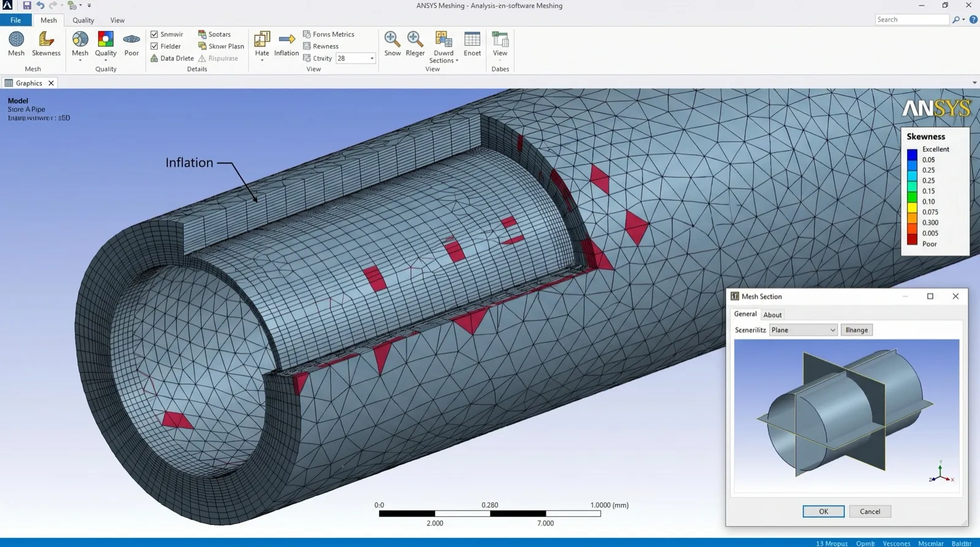Expand the Seenerilitz Plane dropdown
This screenshot has width=980, height=547.
click(x=803, y=330)
